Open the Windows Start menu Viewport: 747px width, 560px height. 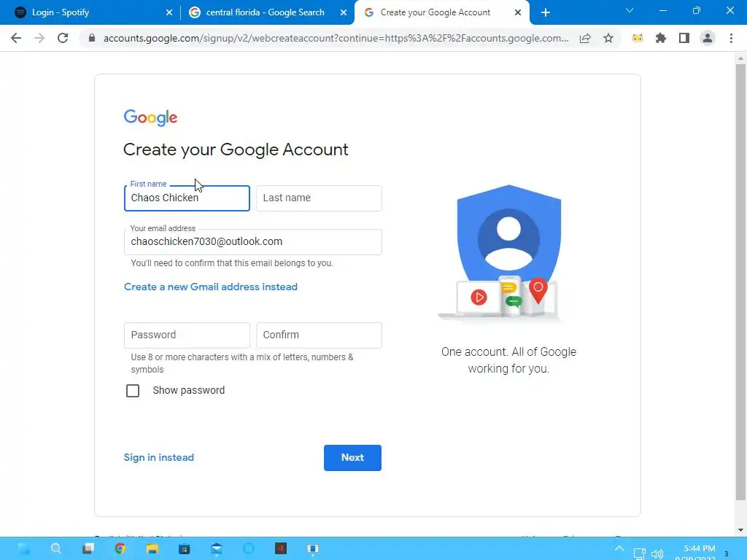[x=23, y=548]
